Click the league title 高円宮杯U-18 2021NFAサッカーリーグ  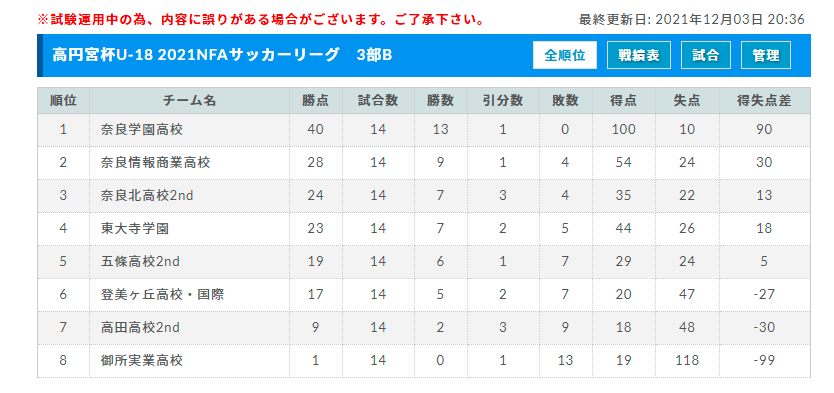pos(196,55)
